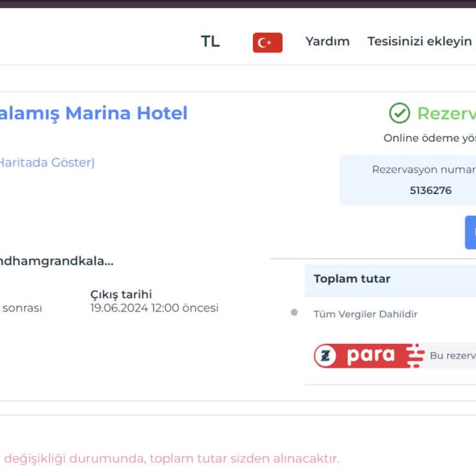476x476 pixels.
Task: Click the Turkish flag language icon
Action: coord(268,43)
